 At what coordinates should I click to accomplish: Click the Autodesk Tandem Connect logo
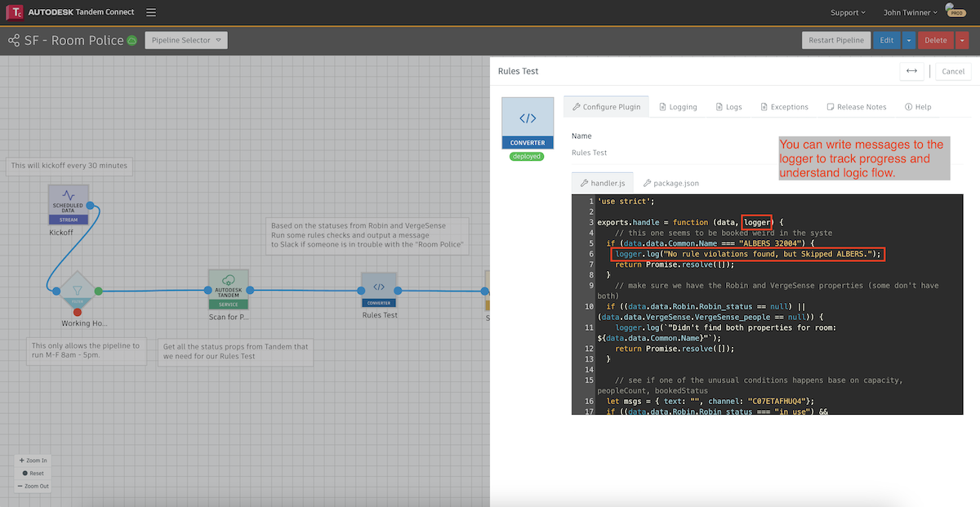tap(70, 13)
